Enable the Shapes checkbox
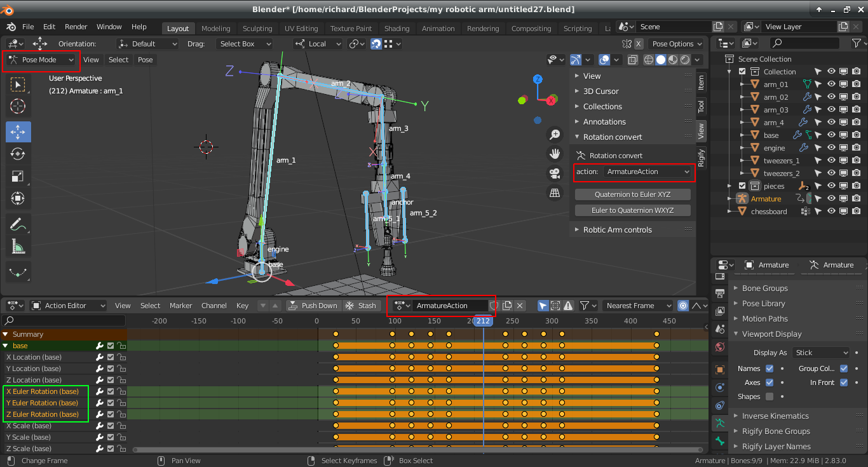 click(x=770, y=396)
